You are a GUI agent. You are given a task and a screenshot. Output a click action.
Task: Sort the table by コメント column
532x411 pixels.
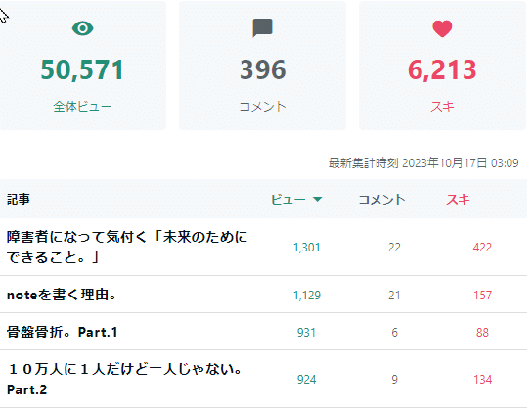(381, 200)
